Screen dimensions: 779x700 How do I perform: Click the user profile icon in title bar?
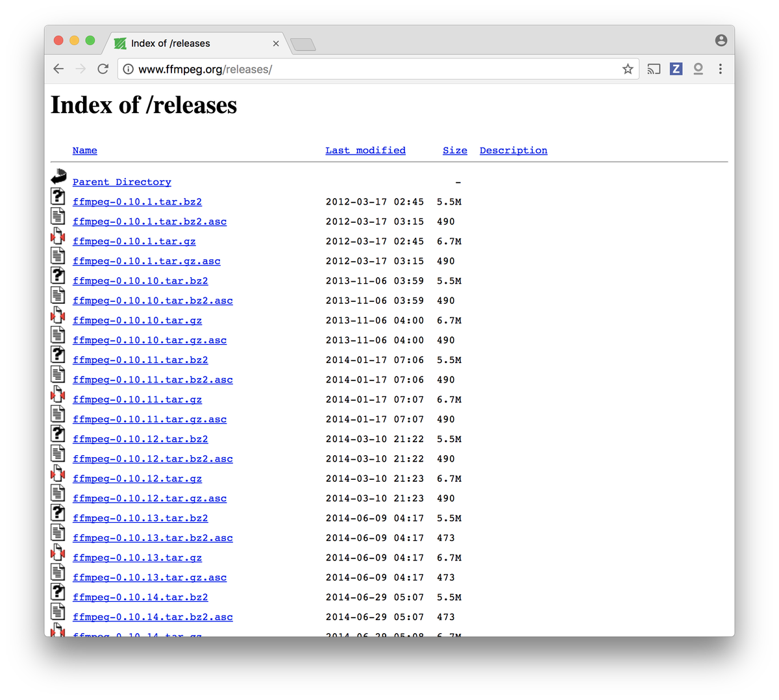[721, 40]
